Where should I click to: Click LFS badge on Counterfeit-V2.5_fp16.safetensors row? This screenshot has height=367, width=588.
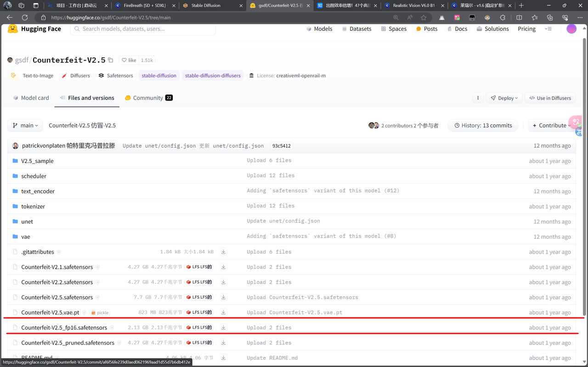click(x=199, y=327)
